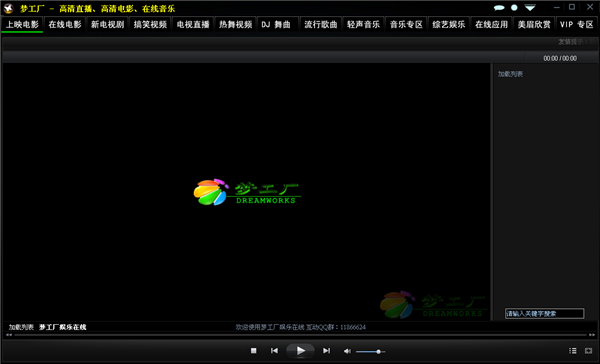The image size is (600, 364).
Task: Open the 美眉欣赏 tab
Action: (x=534, y=24)
